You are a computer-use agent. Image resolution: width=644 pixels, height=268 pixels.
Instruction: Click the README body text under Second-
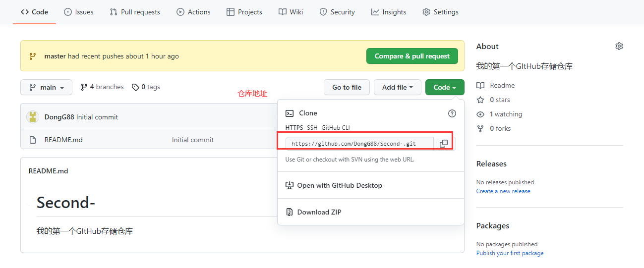point(85,231)
